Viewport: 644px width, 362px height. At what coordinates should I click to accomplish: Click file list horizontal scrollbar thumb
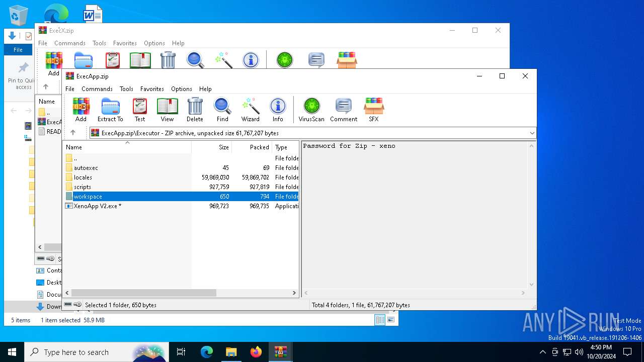tap(143, 293)
